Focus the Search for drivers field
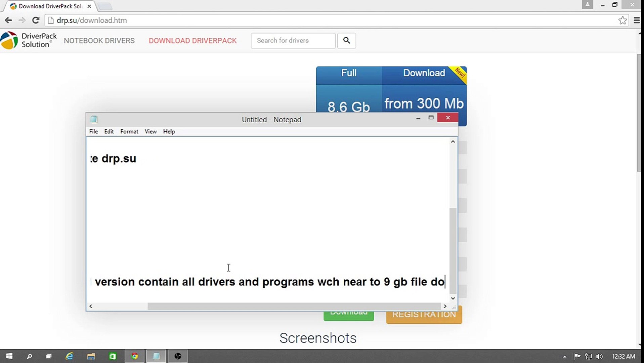This screenshot has width=644, height=363. click(293, 41)
